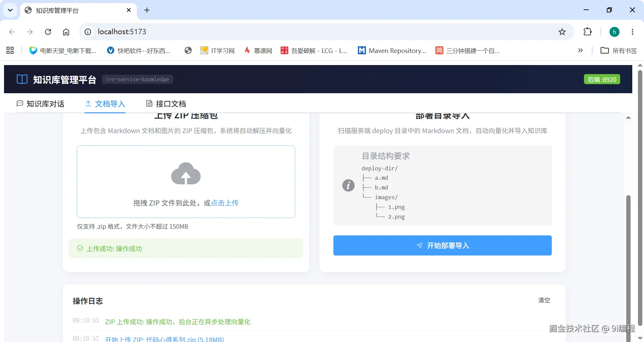Click 开始部署导入 button

pyautogui.click(x=442, y=245)
